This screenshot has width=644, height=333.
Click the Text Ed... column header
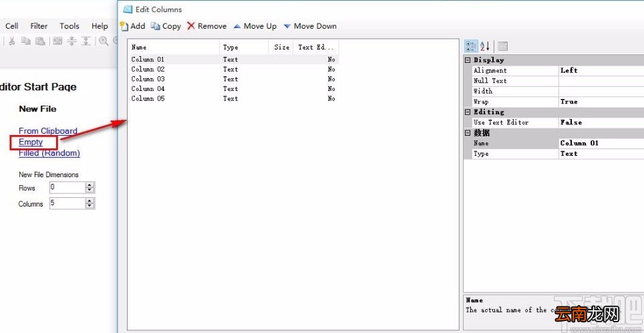[316, 47]
